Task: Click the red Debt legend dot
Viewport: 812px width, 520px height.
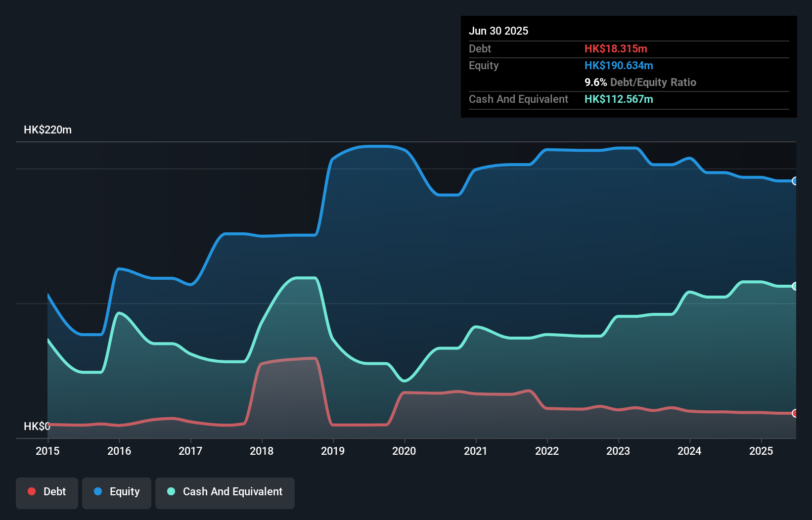Action: (x=31, y=491)
